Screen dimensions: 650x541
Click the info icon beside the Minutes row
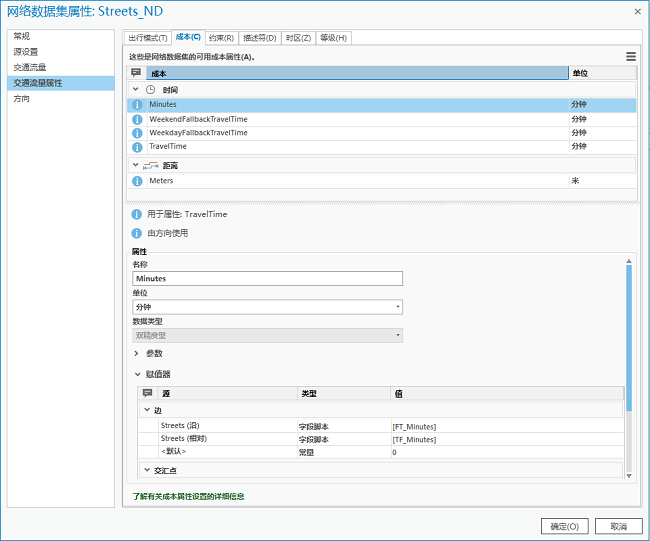pyautogui.click(x=137, y=104)
